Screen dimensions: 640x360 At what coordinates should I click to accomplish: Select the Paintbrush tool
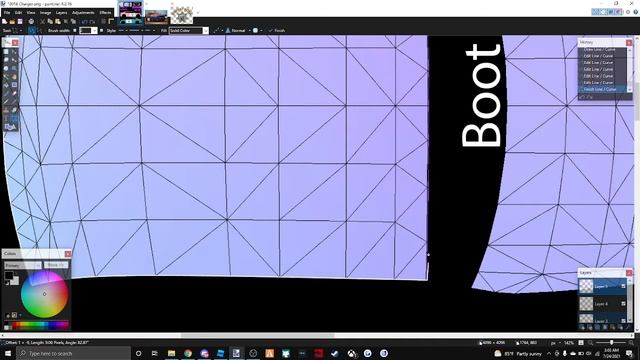pos(6,93)
